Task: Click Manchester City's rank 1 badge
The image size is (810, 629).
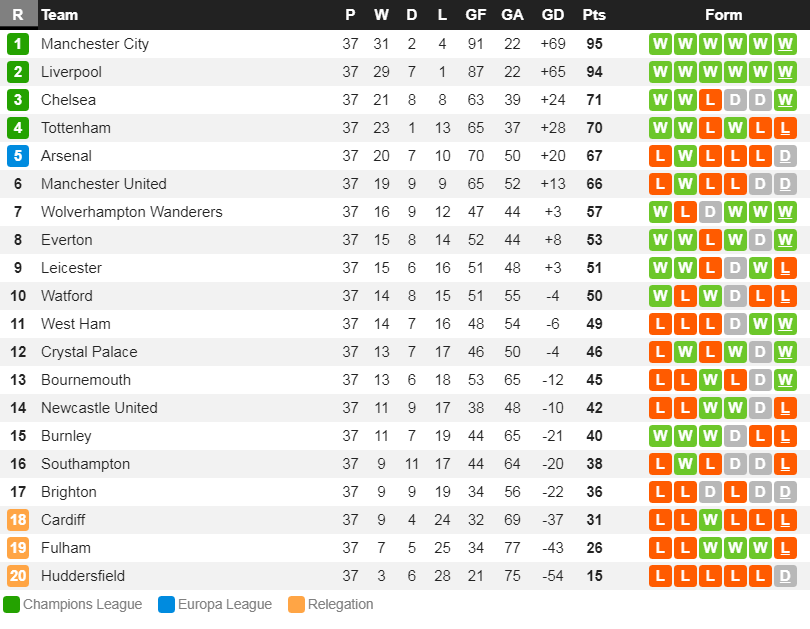Action: pos(18,44)
